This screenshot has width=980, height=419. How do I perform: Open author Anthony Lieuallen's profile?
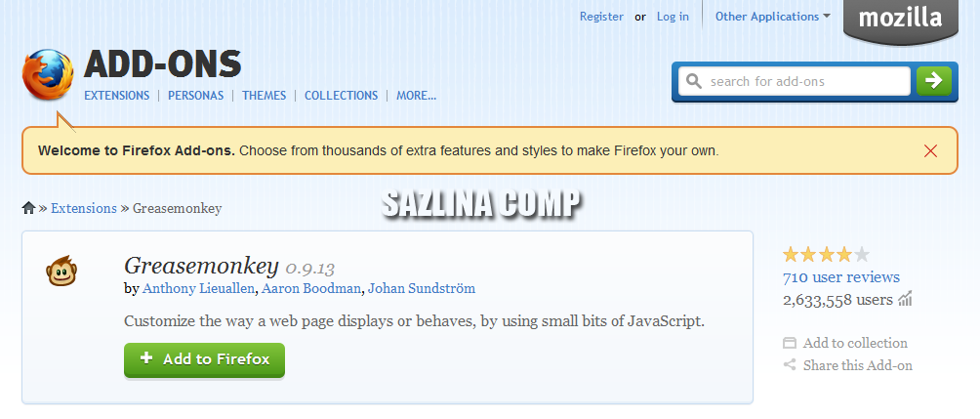click(x=199, y=288)
